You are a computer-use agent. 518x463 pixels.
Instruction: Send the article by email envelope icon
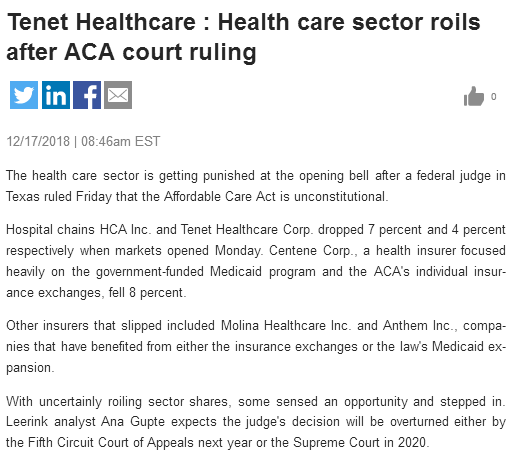[118, 95]
